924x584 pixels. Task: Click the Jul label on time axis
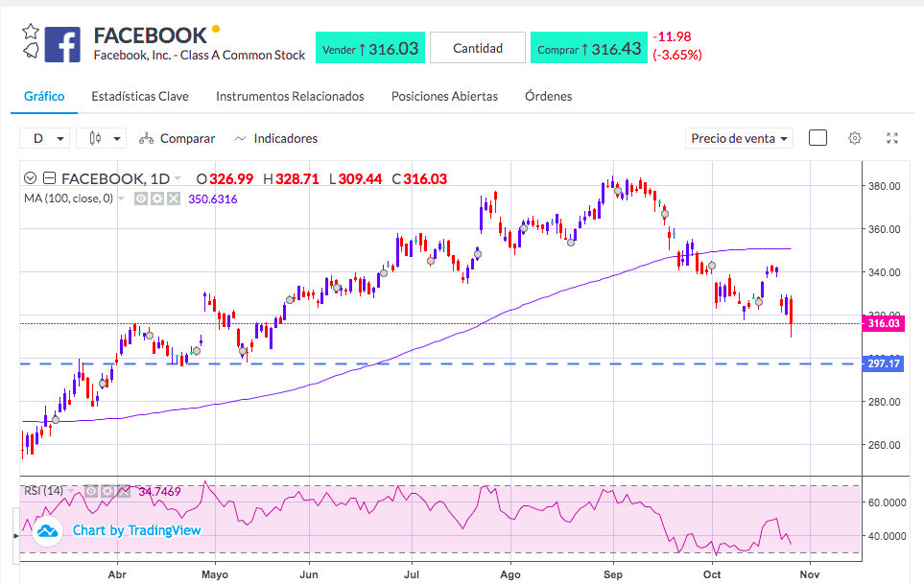click(412, 574)
